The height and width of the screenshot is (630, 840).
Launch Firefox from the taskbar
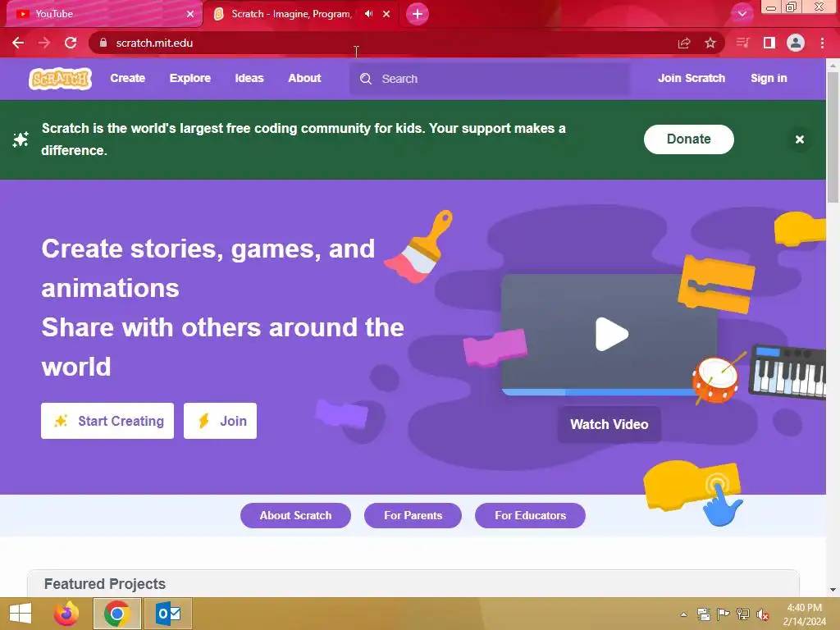[x=66, y=614]
